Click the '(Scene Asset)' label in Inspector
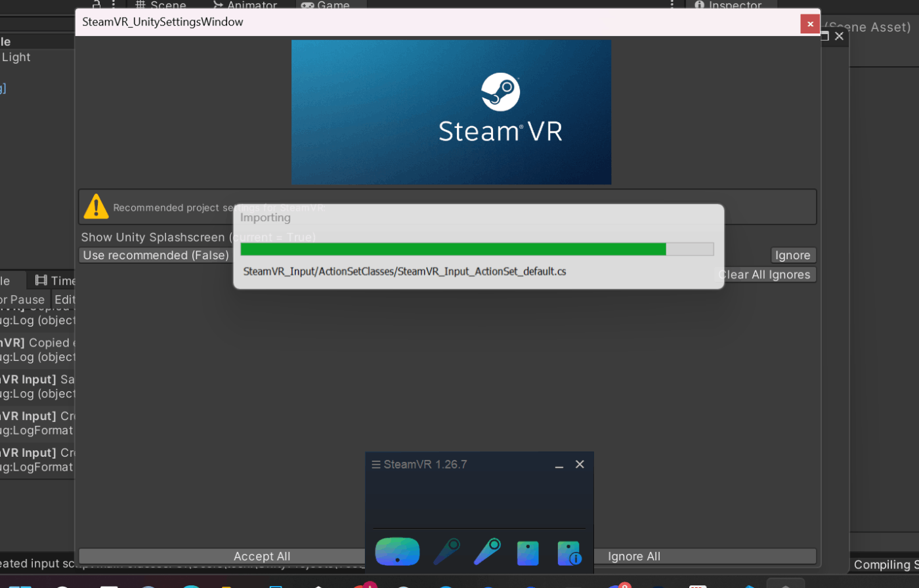The image size is (919, 588). [x=866, y=27]
